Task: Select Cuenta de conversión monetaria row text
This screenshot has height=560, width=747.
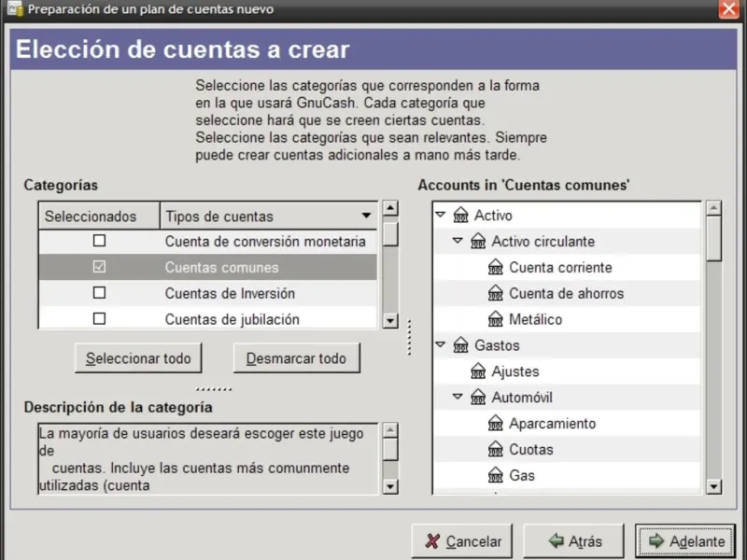Action: (265, 242)
